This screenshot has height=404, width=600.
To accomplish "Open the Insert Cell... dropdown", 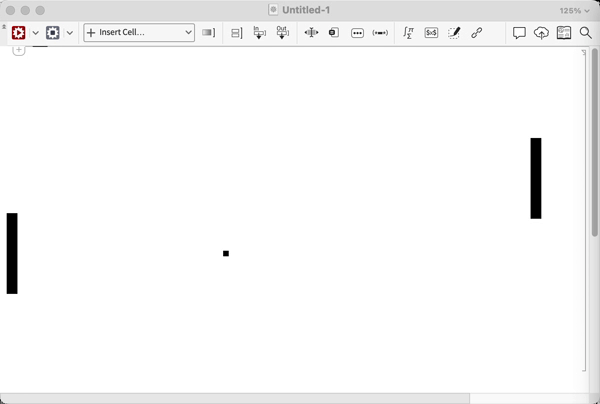I will click(139, 32).
